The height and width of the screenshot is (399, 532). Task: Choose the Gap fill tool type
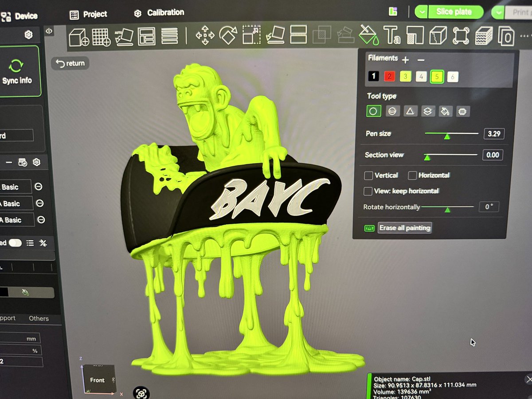(463, 111)
